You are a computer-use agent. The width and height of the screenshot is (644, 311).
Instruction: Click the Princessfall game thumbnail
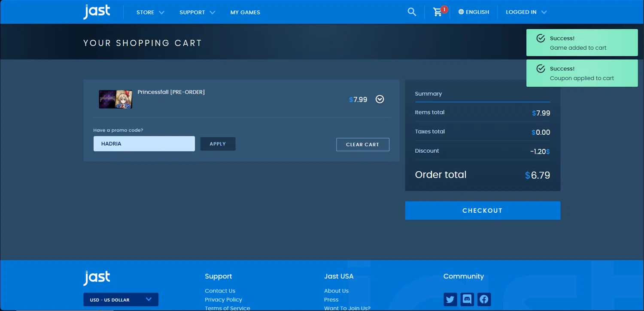point(115,99)
